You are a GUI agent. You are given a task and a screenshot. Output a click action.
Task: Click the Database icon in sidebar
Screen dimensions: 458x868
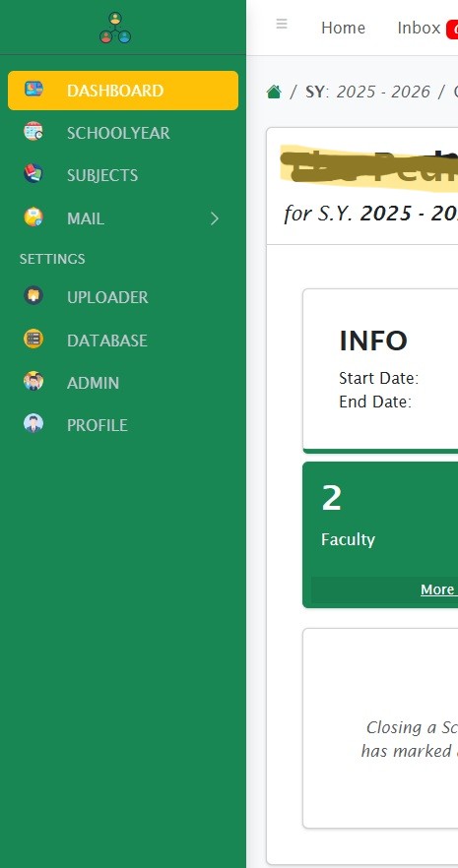[33, 339]
